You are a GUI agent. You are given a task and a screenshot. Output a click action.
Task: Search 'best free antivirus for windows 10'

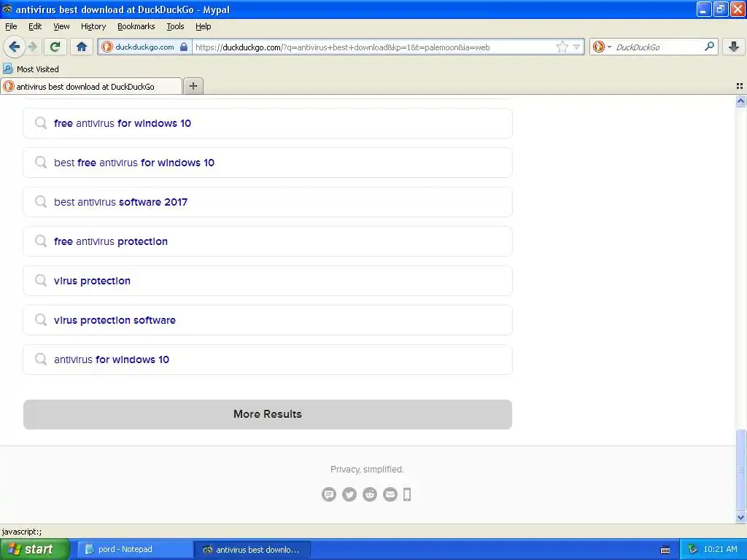268,163
